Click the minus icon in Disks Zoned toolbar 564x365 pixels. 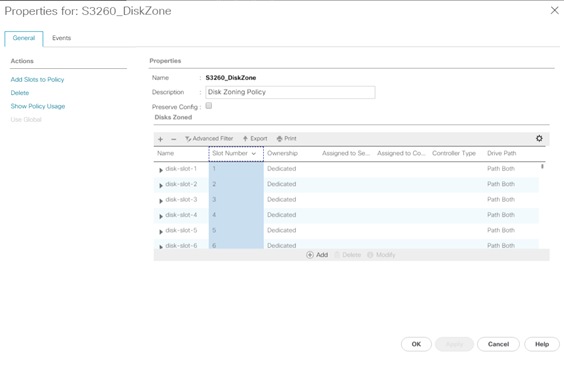tap(174, 139)
